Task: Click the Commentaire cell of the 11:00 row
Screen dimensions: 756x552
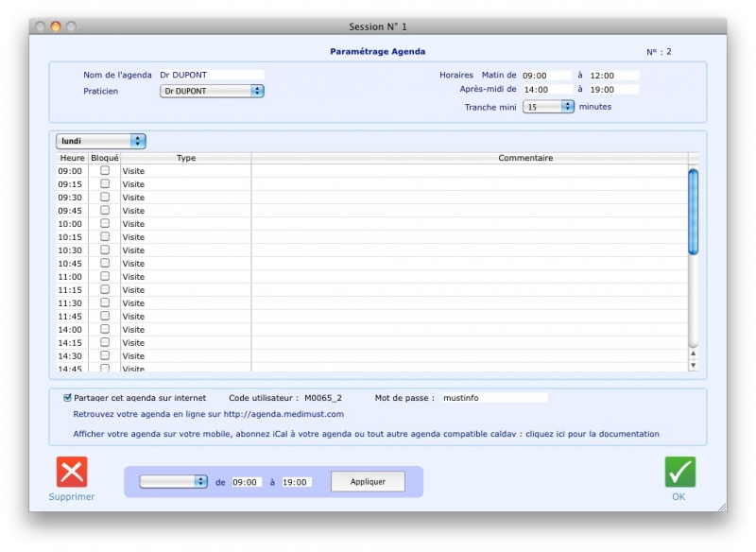Action: tap(470, 276)
